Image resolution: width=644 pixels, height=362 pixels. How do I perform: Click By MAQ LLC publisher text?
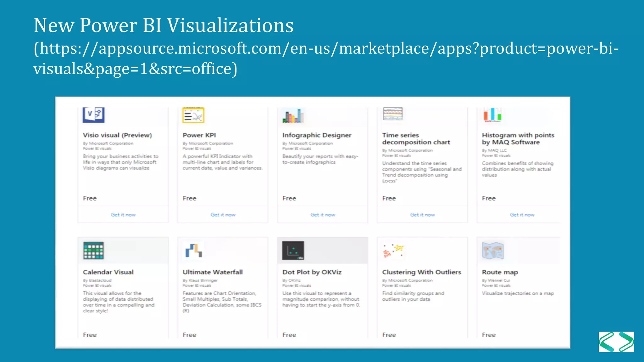pyautogui.click(x=494, y=150)
